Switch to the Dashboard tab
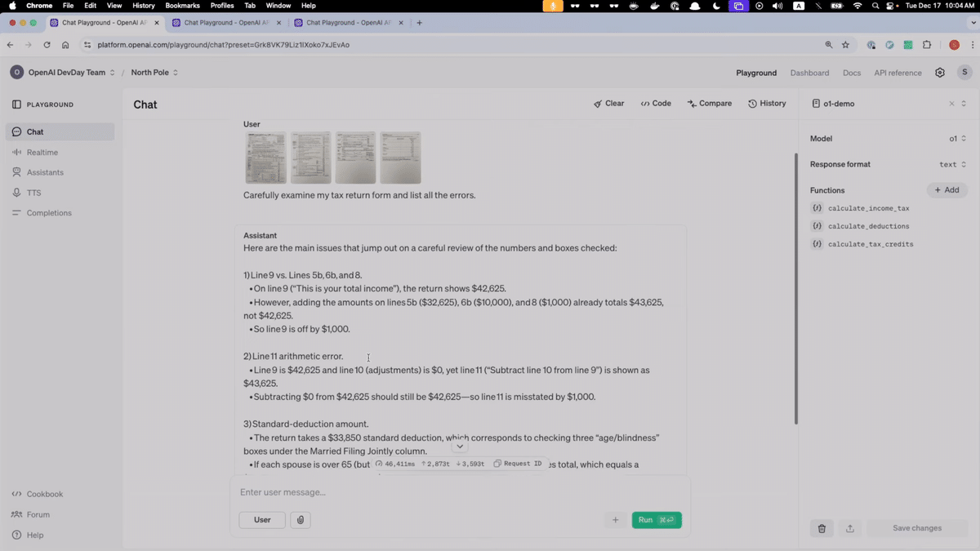Viewport: 980px width, 551px height. (809, 73)
